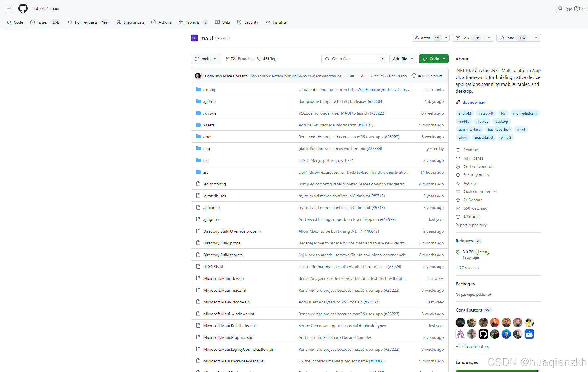Screen dimensions: 588x372
Task: Switch to the Issues tab
Action: [45, 22]
